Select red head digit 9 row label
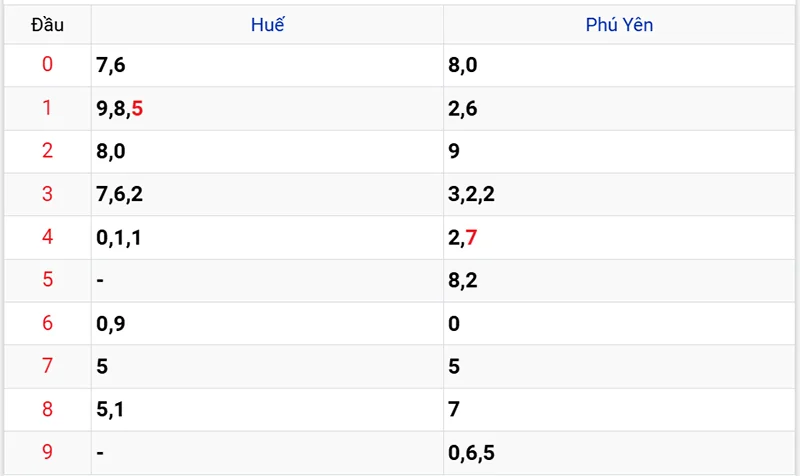This screenshot has width=800, height=476. pos(47,452)
